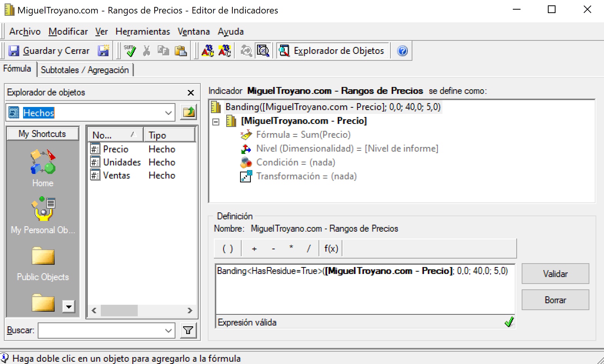Click the folder icon below Public Objects
This screenshot has height=364, width=604.
(43, 302)
